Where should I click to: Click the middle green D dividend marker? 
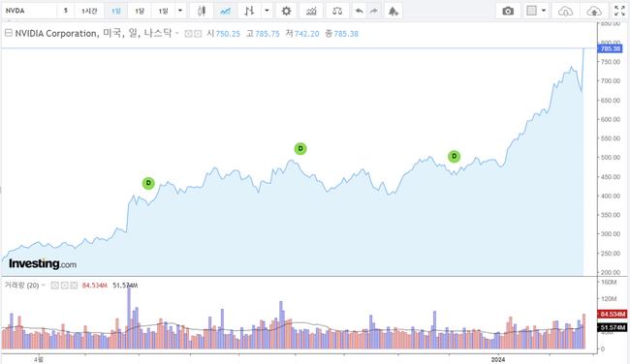pos(300,149)
